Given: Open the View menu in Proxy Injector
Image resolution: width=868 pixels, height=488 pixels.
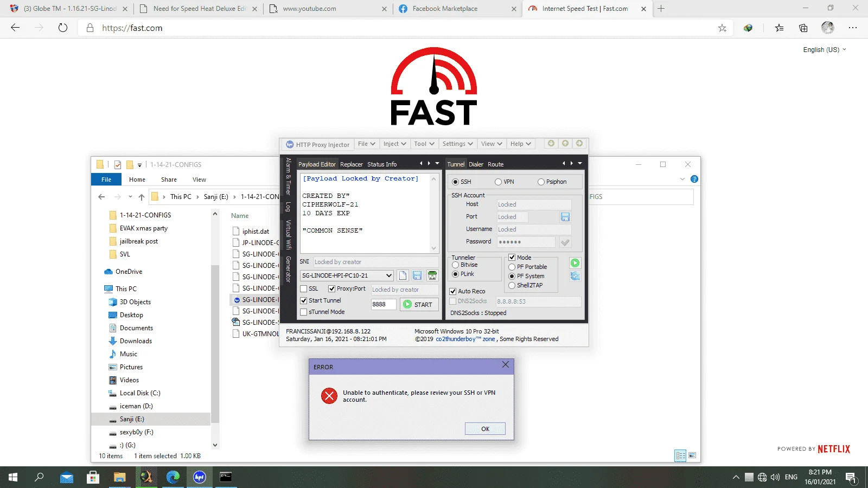Looking at the screenshot, I should click(x=492, y=144).
